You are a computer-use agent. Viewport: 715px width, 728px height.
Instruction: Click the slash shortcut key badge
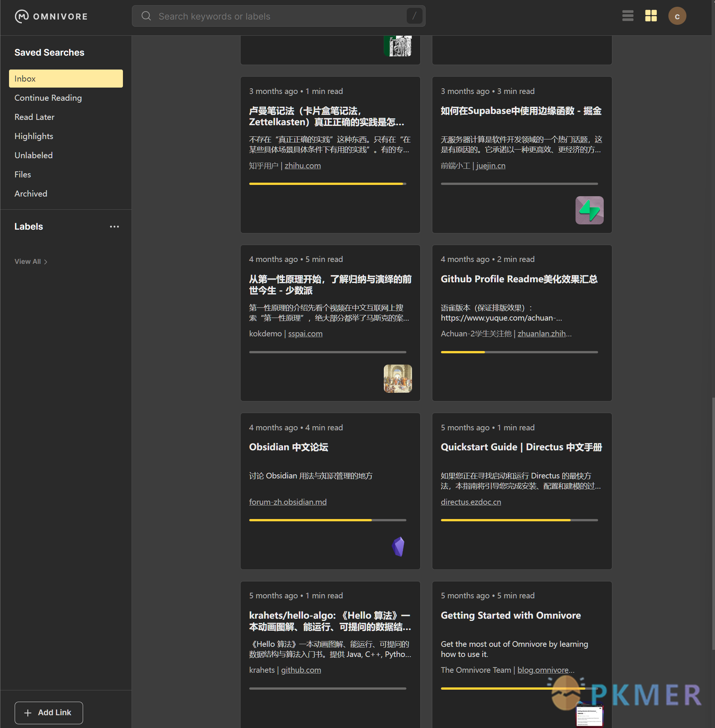414,16
